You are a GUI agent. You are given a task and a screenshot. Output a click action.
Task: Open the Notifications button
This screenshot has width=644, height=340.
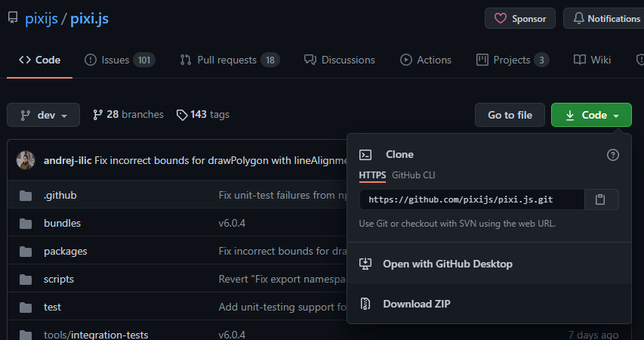coord(604,18)
